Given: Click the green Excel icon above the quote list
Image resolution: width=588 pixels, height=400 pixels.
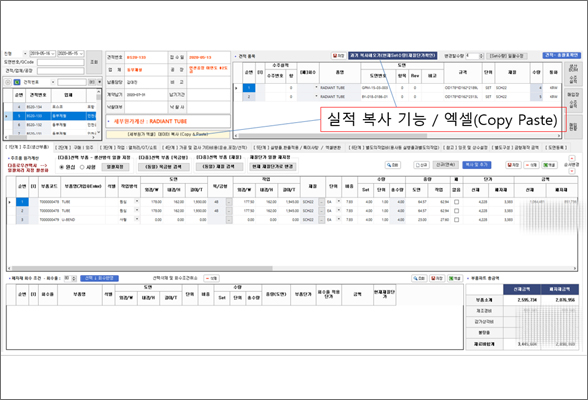Looking at the screenshot, I should click(17, 82).
